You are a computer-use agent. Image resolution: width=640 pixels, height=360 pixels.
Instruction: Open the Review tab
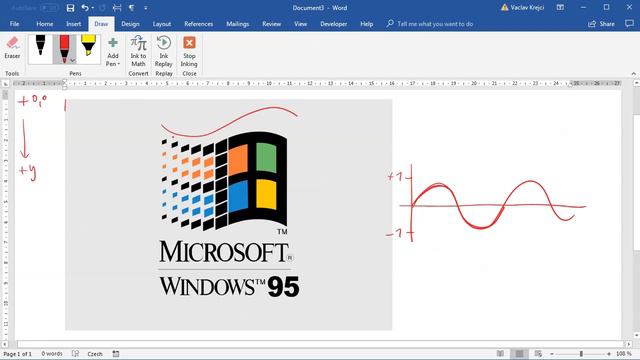pyautogui.click(x=271, y=24)
